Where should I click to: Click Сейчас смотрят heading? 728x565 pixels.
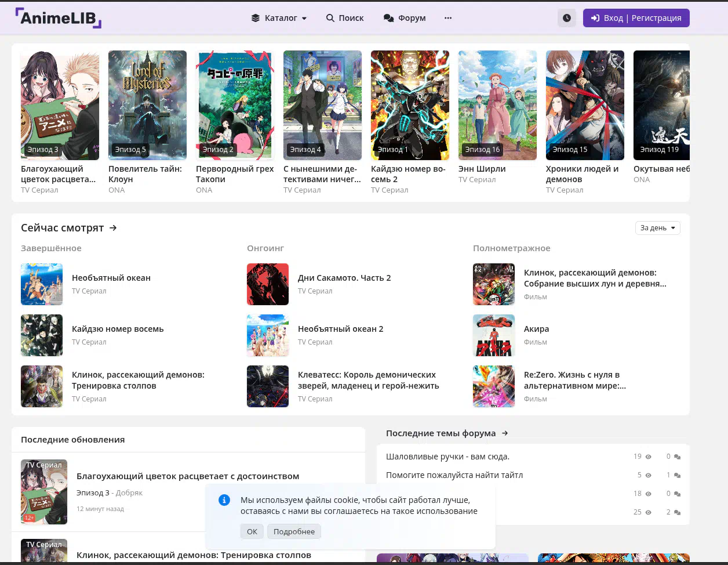[62, 228]
